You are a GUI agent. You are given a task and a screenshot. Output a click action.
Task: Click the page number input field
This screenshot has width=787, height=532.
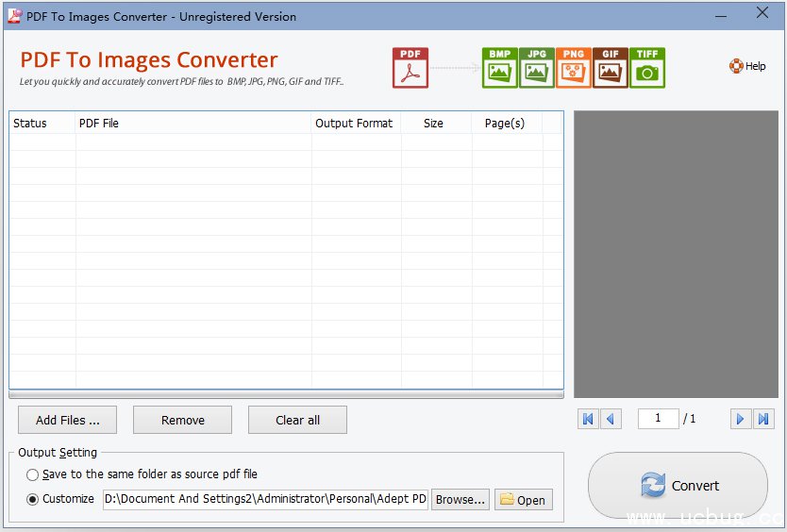click(x=657, y=419)
